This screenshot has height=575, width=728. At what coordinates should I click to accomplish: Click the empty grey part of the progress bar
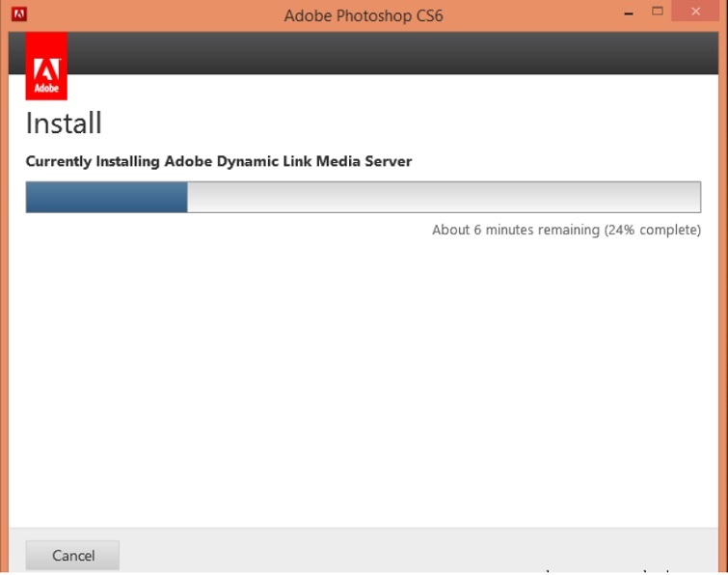point(444,197)
